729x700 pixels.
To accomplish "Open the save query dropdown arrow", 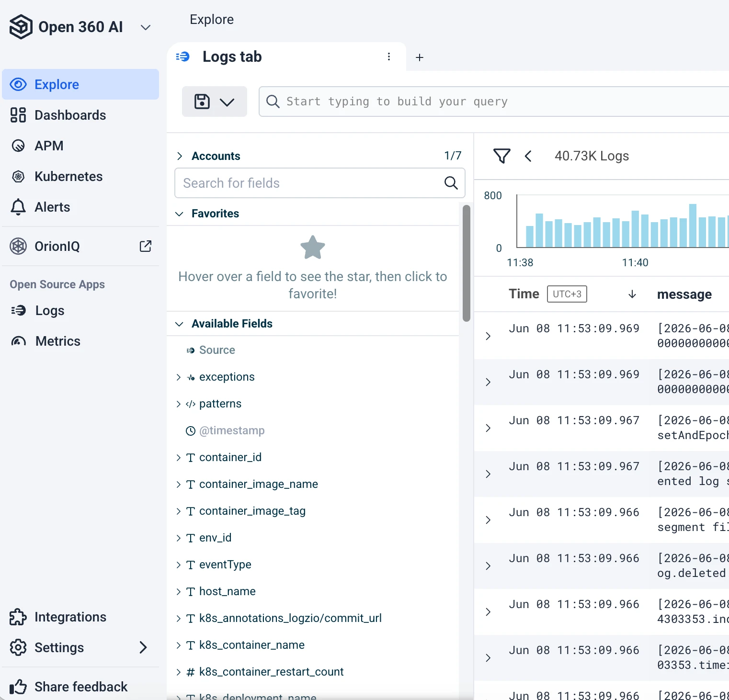I will pyautogui.click(x=227, y=102).
